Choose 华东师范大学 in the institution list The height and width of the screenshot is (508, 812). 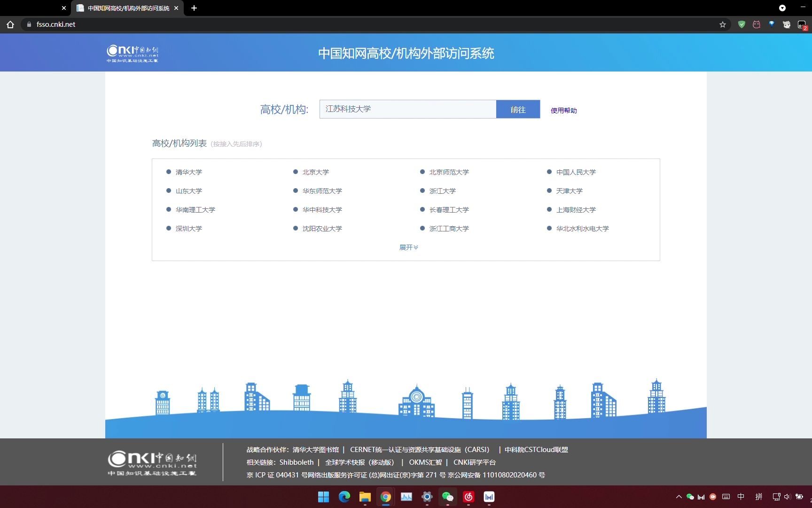[322, 191]
